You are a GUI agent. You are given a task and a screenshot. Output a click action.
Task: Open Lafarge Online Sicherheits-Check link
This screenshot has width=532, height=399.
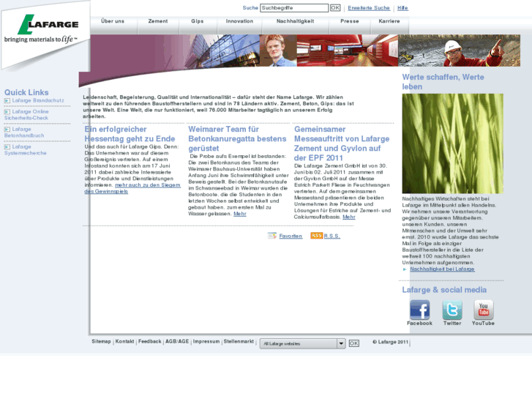coord(26,115)
